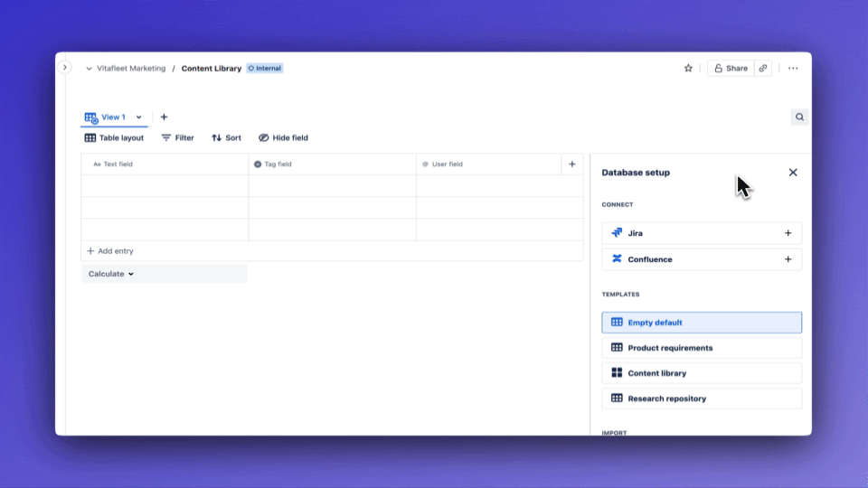Star this page as favorite
The image size is (868, 488).
coord(688,68)
